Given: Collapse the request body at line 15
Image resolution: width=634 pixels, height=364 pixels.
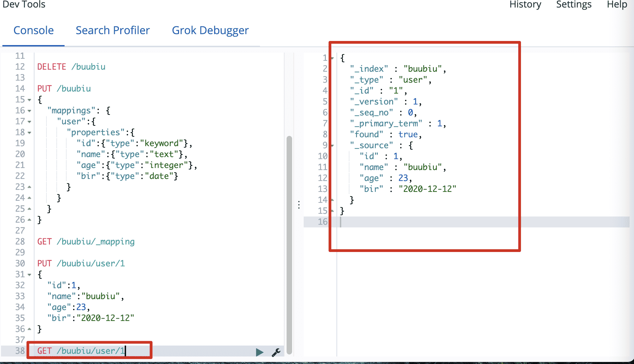Looking at the screenshot, I should pos(29,100).
